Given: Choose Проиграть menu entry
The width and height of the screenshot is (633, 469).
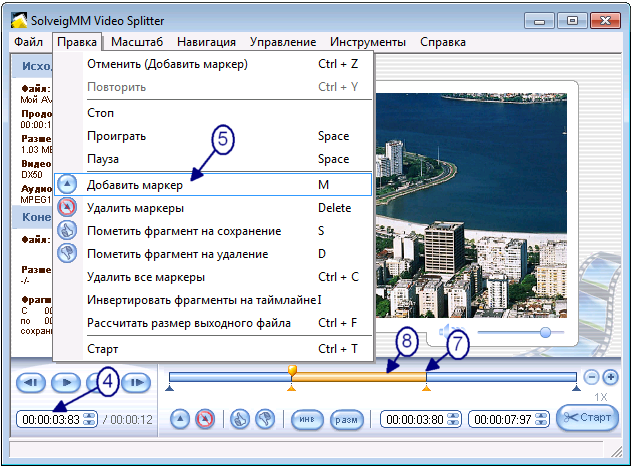Looking at the screenshot, I should [213, 136].
